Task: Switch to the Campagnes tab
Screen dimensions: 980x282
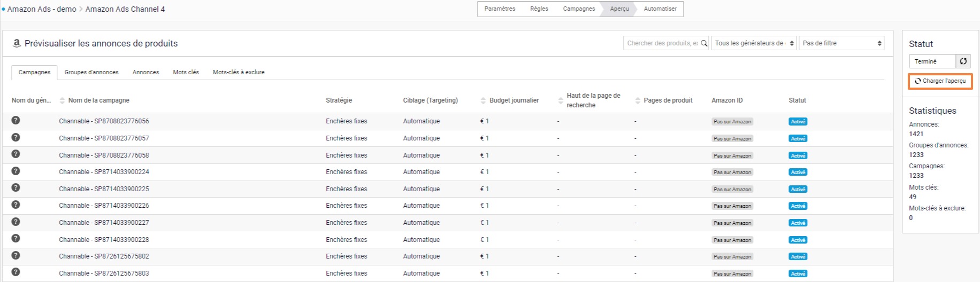Action: tap(34, 72)
